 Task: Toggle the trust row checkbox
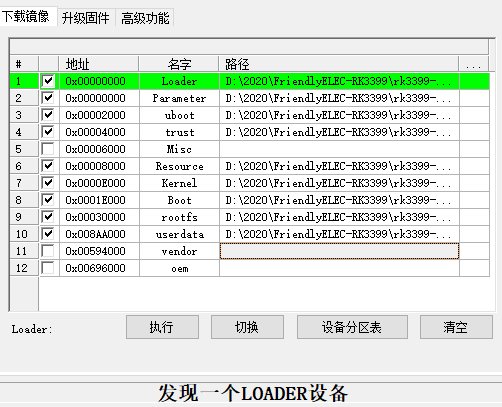pos(48,132)
